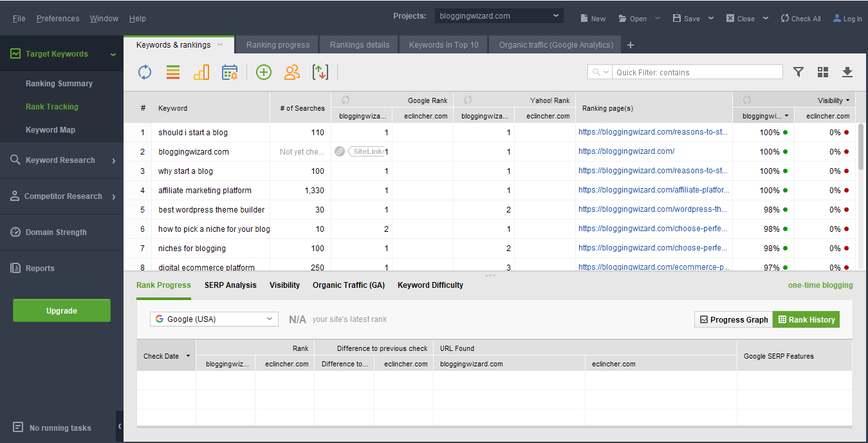868x443 pixels.
Task: Expand the dropdown arrow next to Open
Action: (658, 19)
